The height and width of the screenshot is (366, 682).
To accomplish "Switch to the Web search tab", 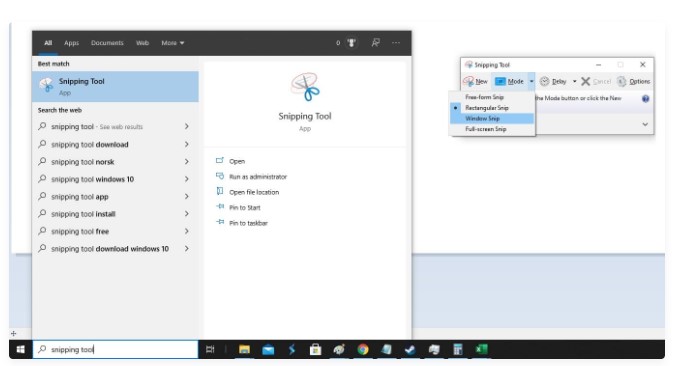I will (x=142, y=43).
